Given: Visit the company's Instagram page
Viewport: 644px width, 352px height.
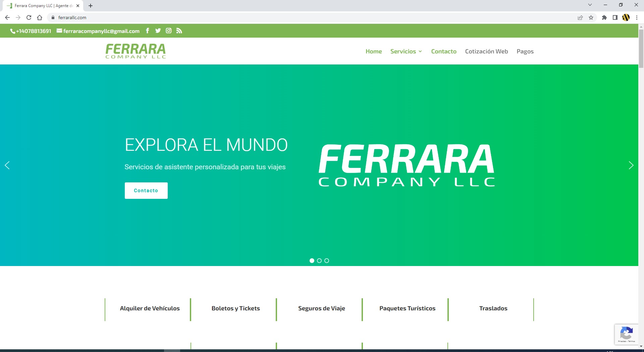Looking at the screenshot, I should pos(169,31).
